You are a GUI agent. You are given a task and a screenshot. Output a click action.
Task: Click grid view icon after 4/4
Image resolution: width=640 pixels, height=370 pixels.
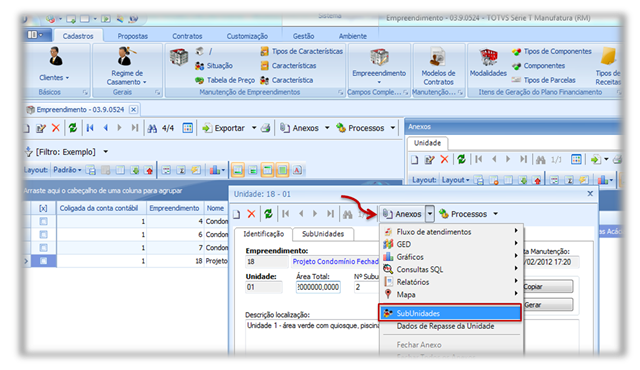[x=188, y=128]
